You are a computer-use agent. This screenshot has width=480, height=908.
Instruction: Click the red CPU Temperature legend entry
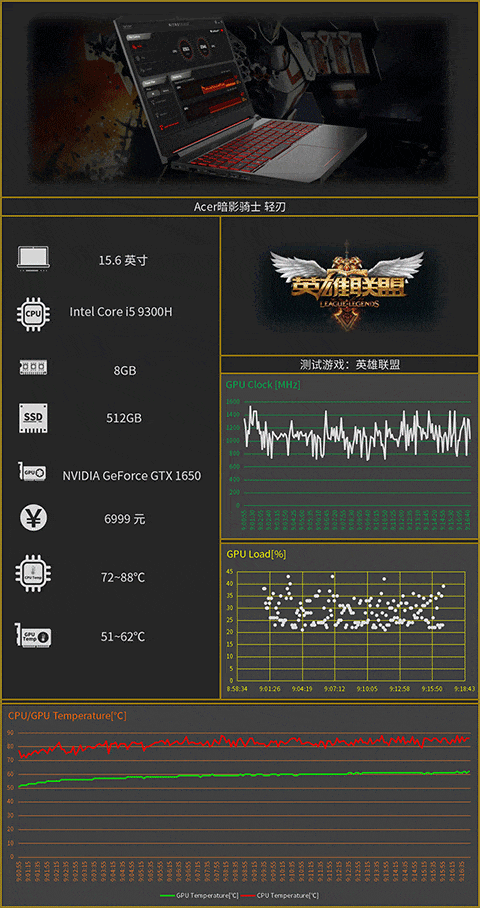click(276, 896)
